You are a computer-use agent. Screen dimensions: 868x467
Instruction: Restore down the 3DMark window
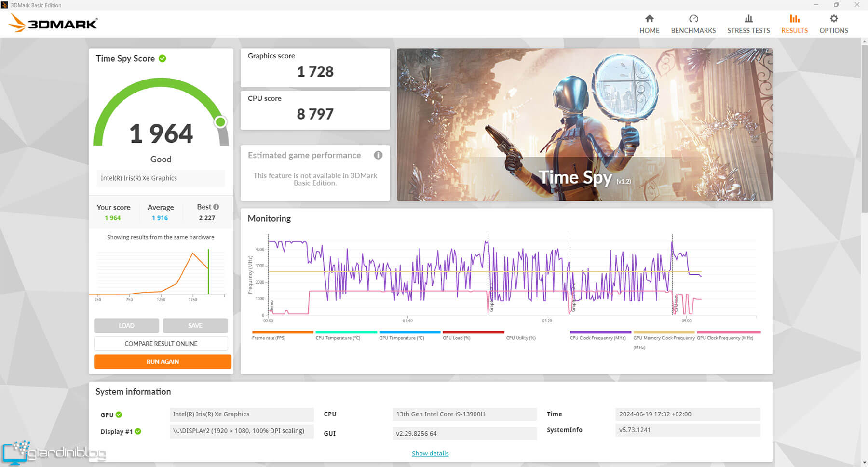pyautogui.click(x=836, y=5)
